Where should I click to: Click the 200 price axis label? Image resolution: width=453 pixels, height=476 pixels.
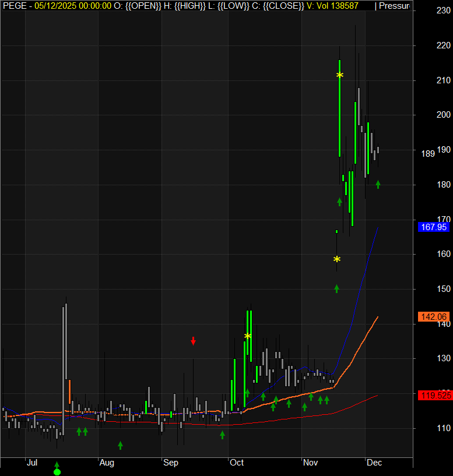coord(444,115)
